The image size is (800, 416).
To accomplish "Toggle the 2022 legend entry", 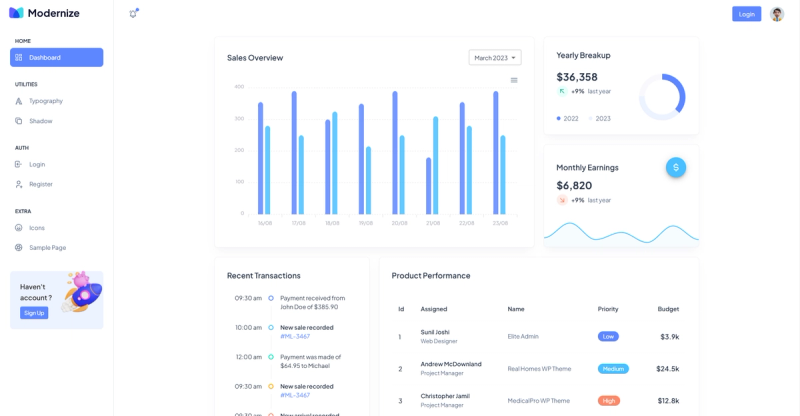I will pos(567,118).
